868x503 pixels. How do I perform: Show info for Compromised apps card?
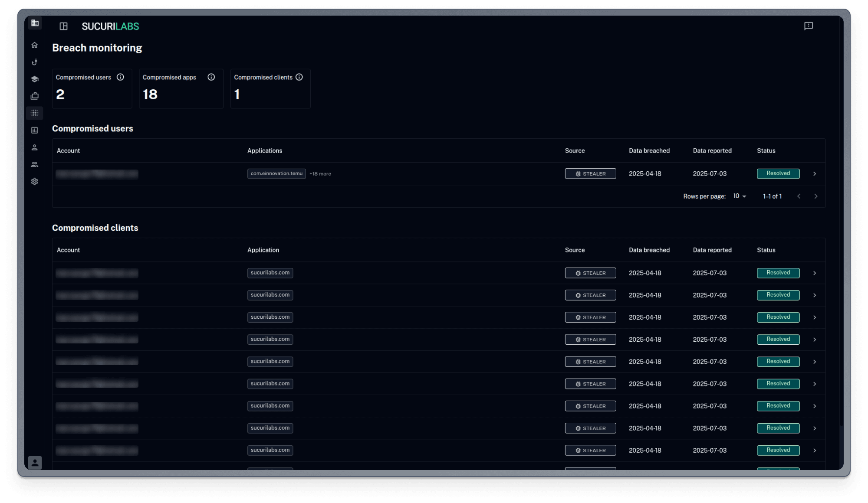211,77
